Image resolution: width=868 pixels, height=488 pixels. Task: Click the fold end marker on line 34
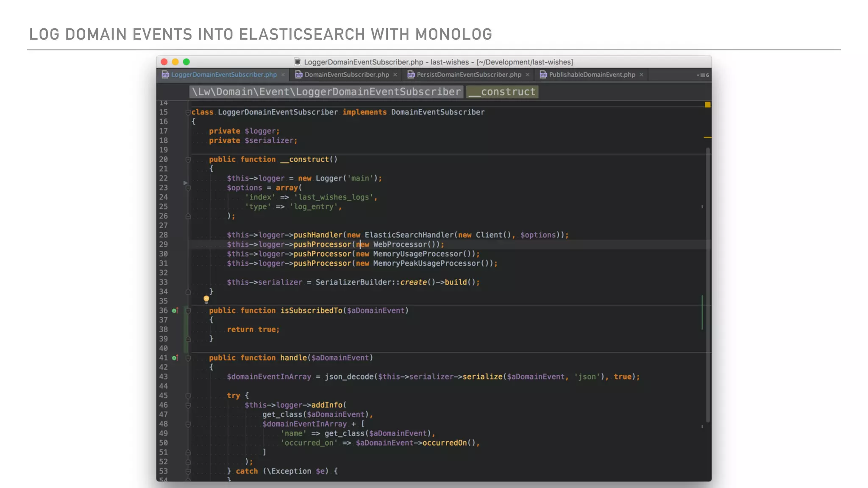[x=188, y=292]
